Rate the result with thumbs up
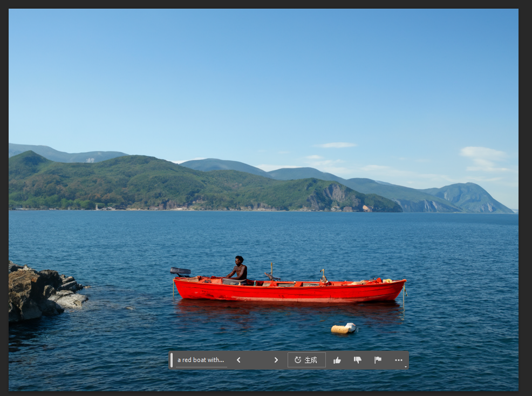The image size is (532, 396). click(337, 360)
